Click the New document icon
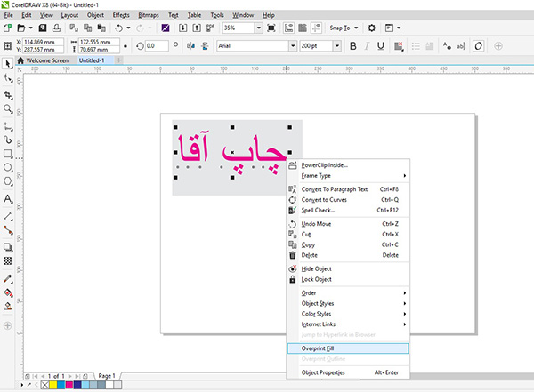 pyautogui.click(x=7, y=28)
